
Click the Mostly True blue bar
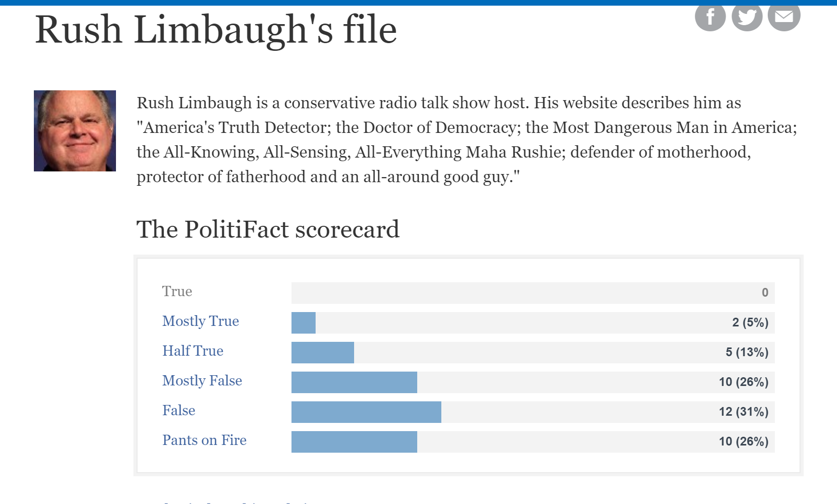(x=303, y=323)
